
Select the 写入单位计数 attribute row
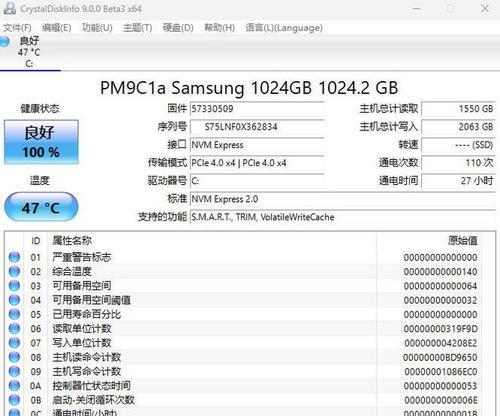tap(243, 343)
